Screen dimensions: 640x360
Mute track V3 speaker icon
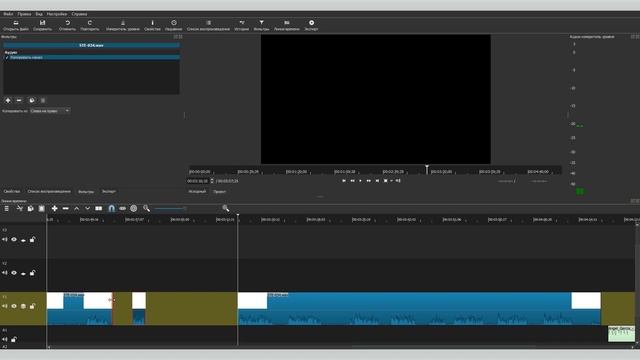4,240
